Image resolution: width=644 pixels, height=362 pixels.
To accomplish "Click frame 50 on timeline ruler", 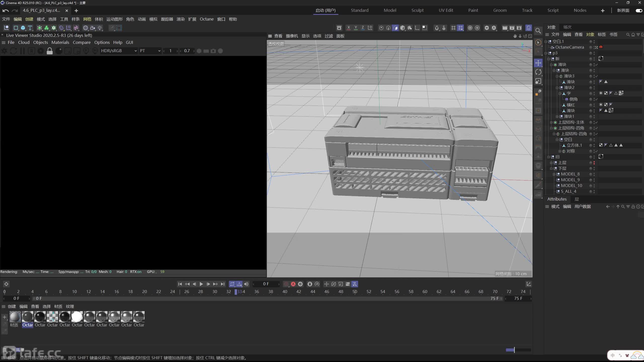I will click(355, 292).
